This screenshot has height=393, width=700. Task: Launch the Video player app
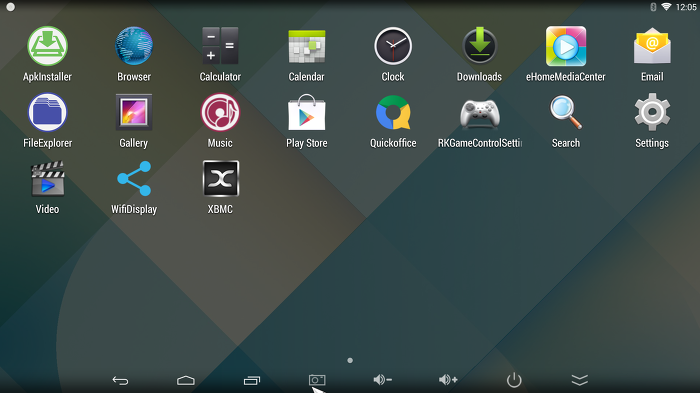pos(47,179)
